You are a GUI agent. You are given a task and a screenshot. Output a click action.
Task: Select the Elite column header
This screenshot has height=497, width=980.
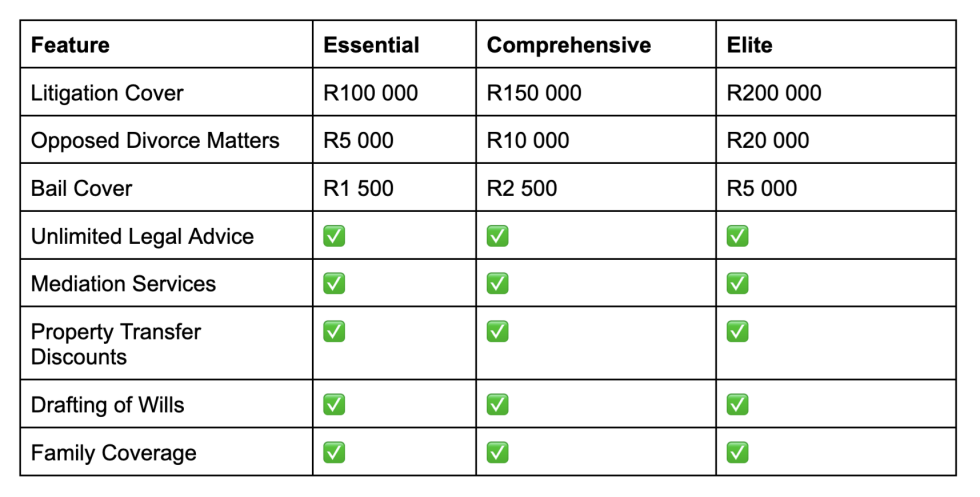click(836, 44)
